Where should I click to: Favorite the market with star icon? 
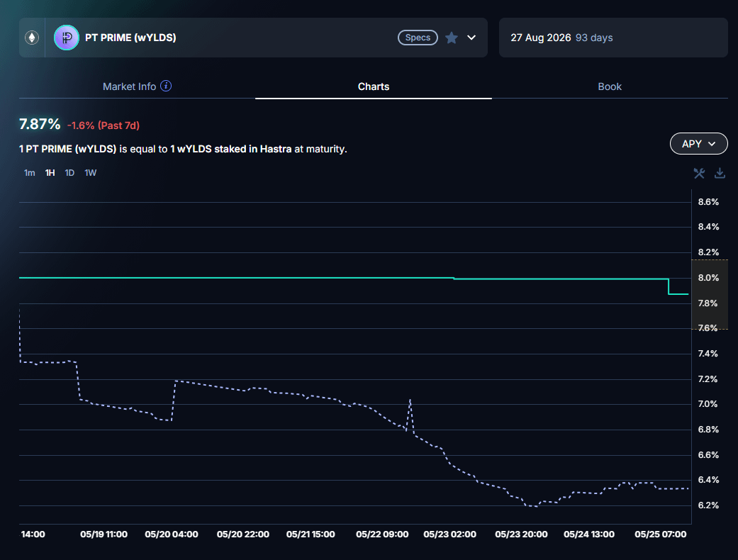pyautogui.click(x=452, y=38)
